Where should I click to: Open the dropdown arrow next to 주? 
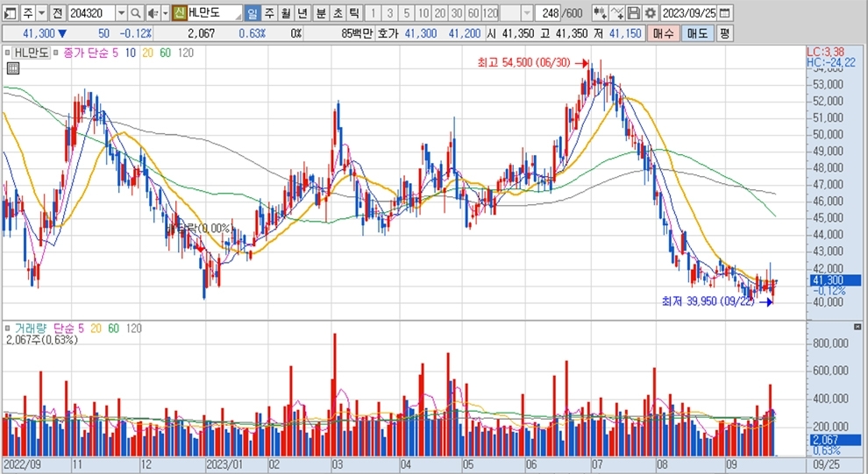pyautogui.click(x=40, y=14)
